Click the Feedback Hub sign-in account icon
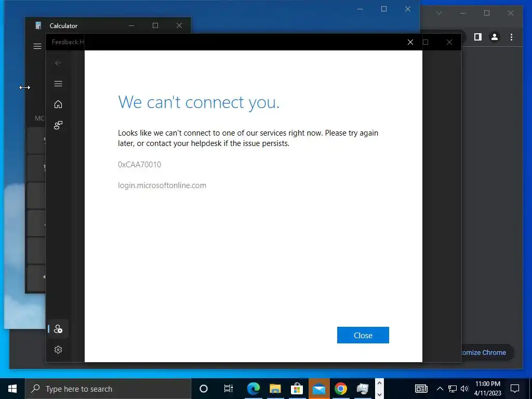This screenshot has height=399, width=532. click(58, 329)
